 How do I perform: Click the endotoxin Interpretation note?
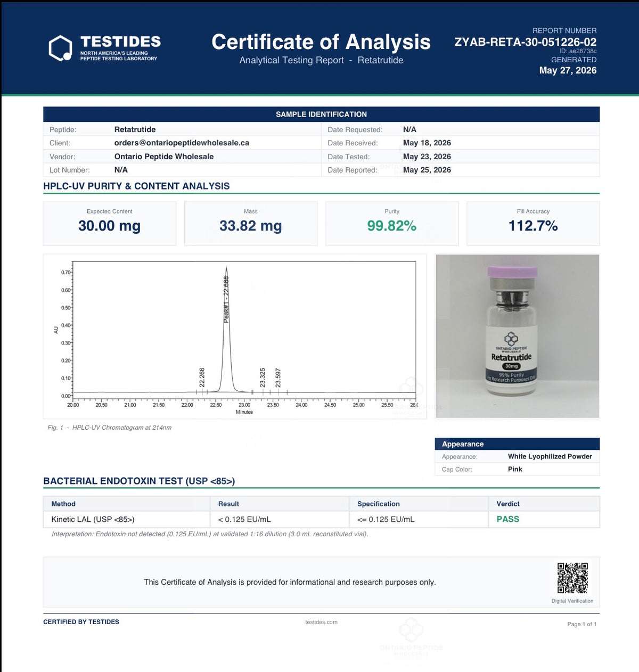210,534
